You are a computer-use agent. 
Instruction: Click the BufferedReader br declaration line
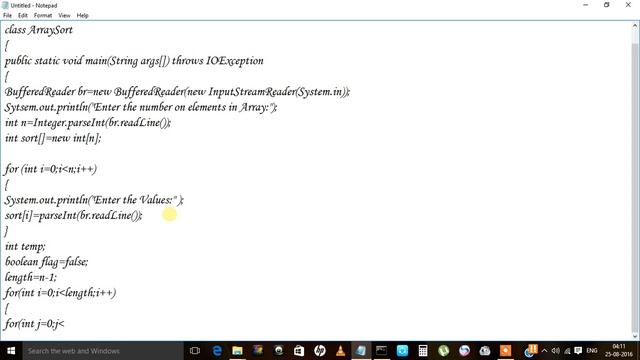(x=177, y=92)
